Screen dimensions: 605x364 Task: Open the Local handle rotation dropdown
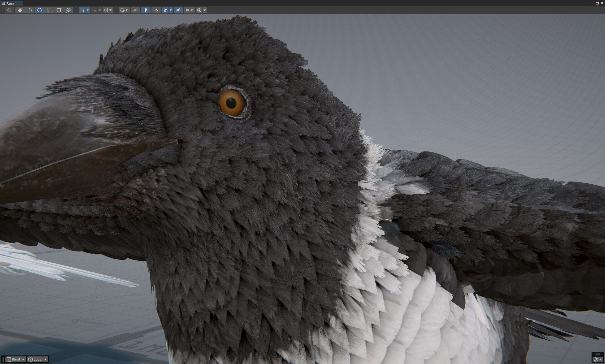(x=38, y=359)
